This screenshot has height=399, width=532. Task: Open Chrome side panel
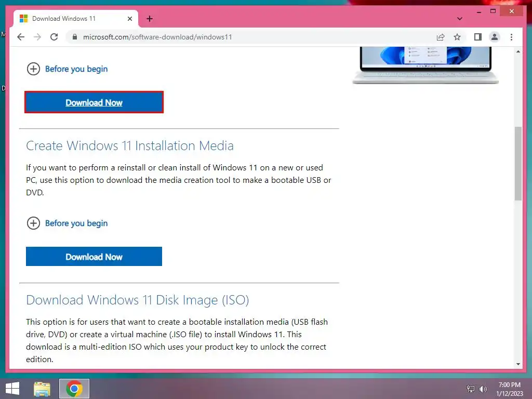[478, 37]
